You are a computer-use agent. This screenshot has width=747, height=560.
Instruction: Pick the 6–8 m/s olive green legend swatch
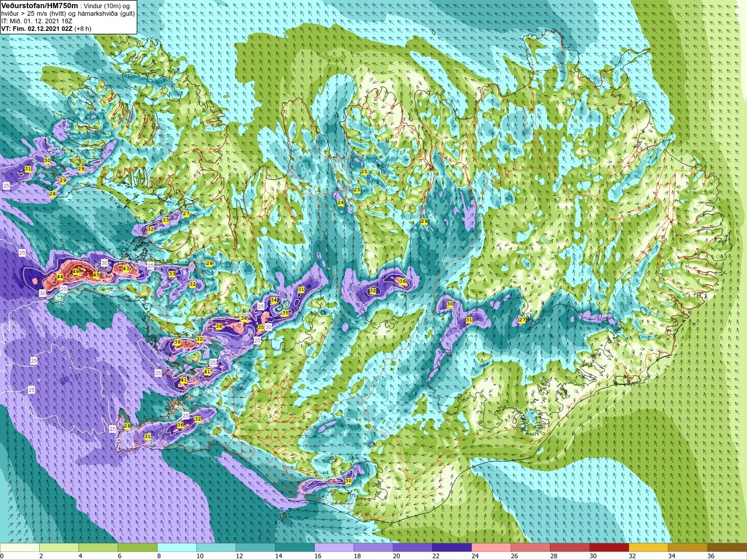click(138, 548)
